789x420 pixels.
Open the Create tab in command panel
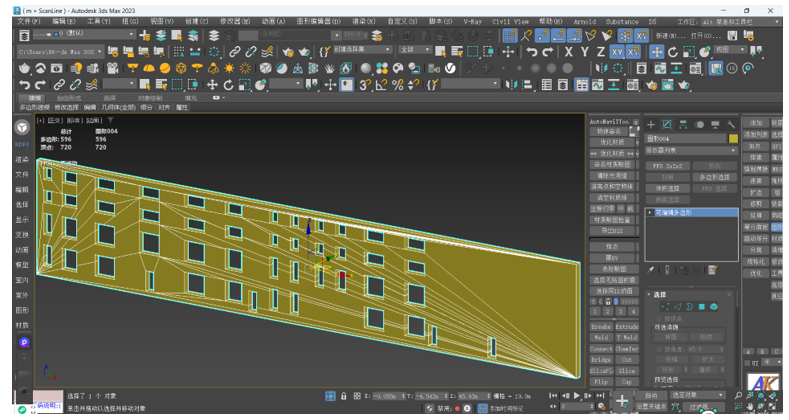click(652, 125)
